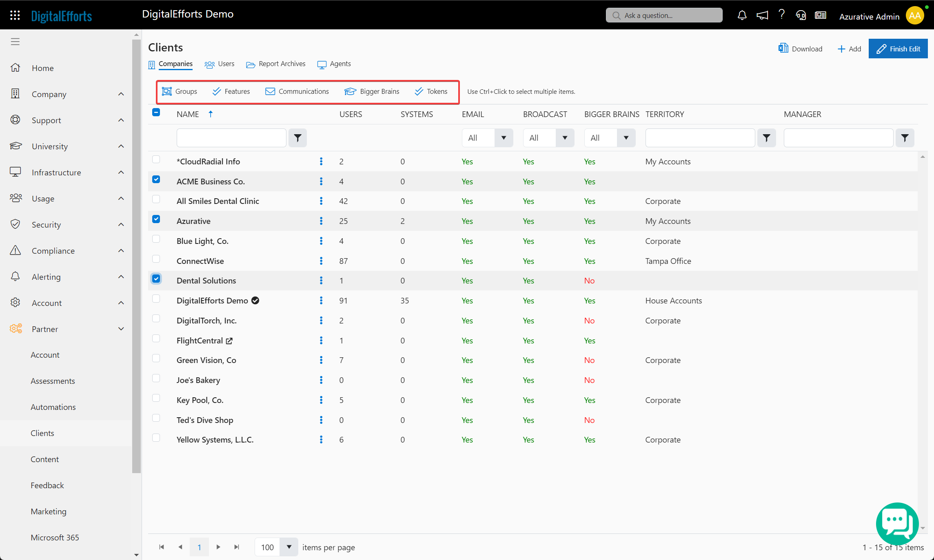
Task: Open row actions menu for Joe's Bakery
Action: tap(321, 380)
